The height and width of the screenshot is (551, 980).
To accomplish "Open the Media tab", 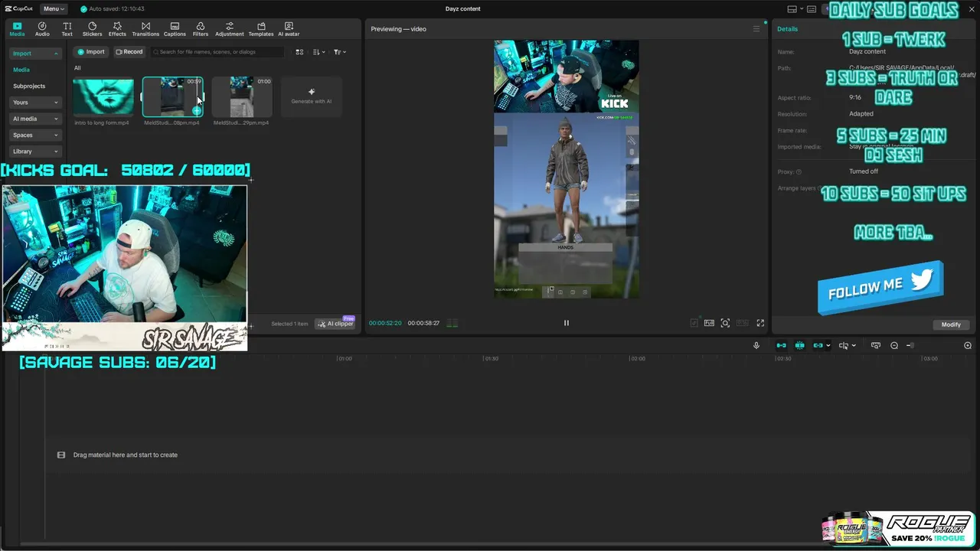I will click(x=17, y=29).
